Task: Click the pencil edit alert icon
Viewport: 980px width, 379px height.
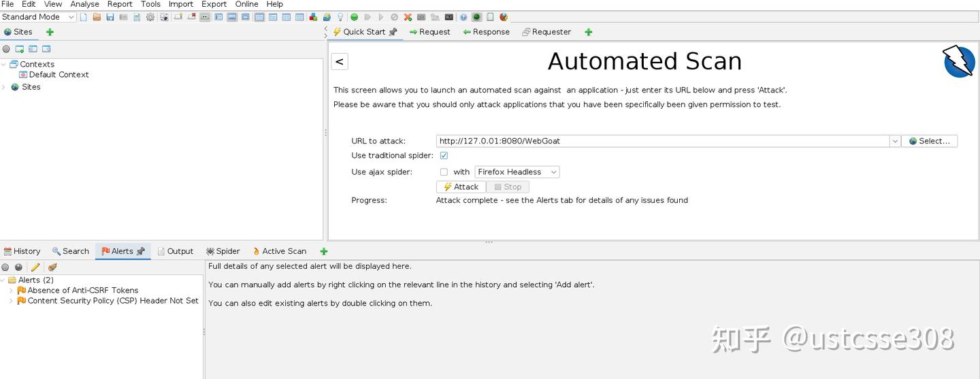Action: [35, 267]
